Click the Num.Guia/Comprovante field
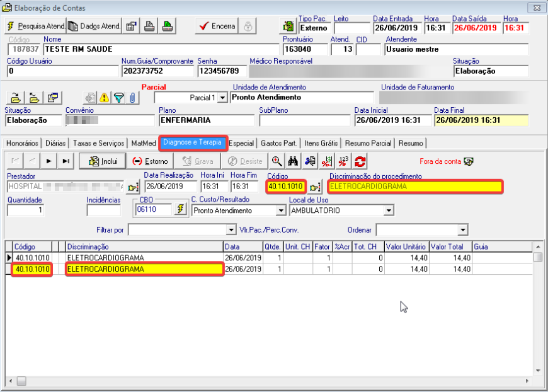The height and width of the screenshot is (392, 548). coord(157,71)
